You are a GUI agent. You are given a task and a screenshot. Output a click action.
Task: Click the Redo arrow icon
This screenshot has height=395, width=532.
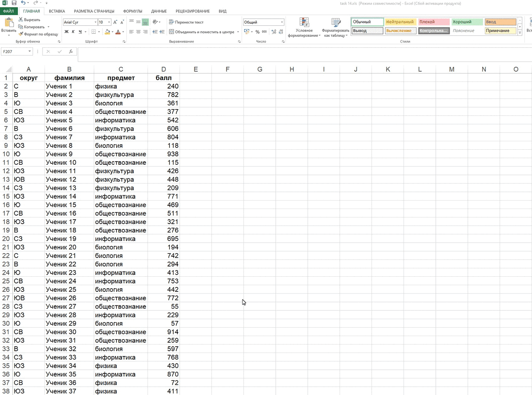pos(35,3)
